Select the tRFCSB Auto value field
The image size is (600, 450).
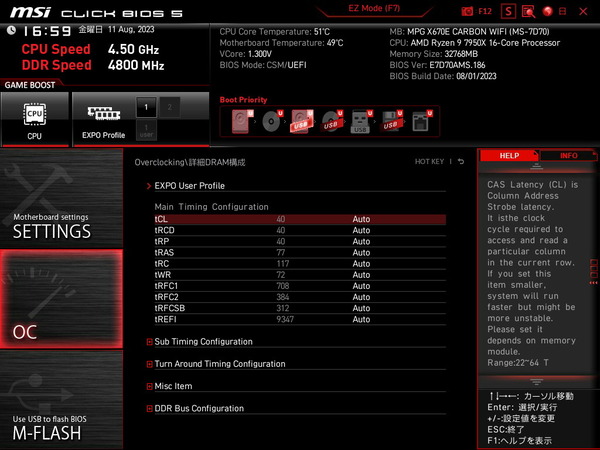pos(361,308)
